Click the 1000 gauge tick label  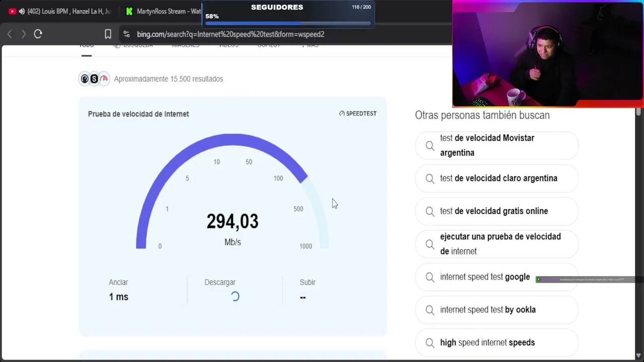click(305, 246)
